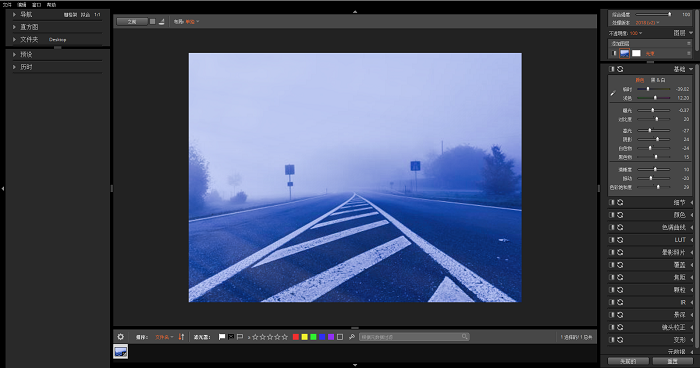
Task: Open the 文件 menu
Action: 7,4
